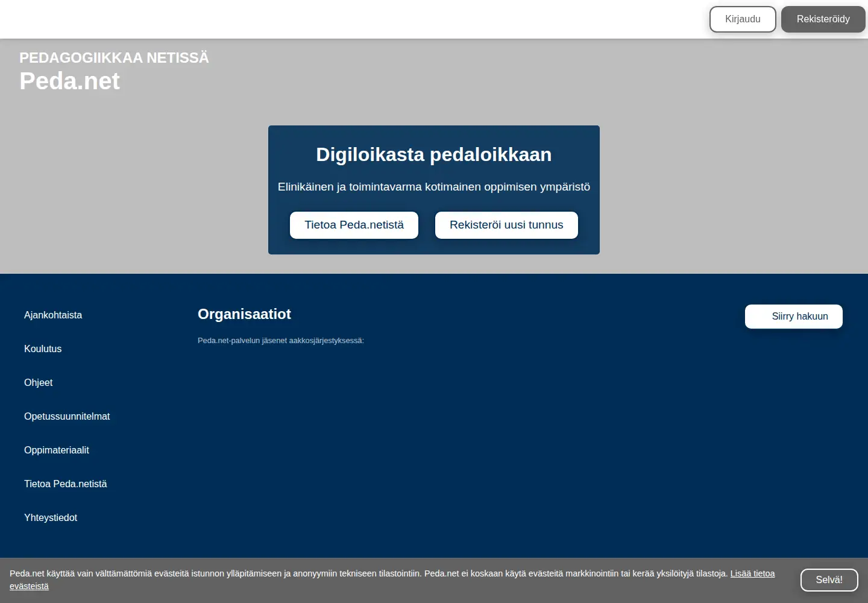Click the 'Elinikäinen ja toimintavarma' subtitle text
Viewport: 868px width, 603px height.
coord(434,187)
